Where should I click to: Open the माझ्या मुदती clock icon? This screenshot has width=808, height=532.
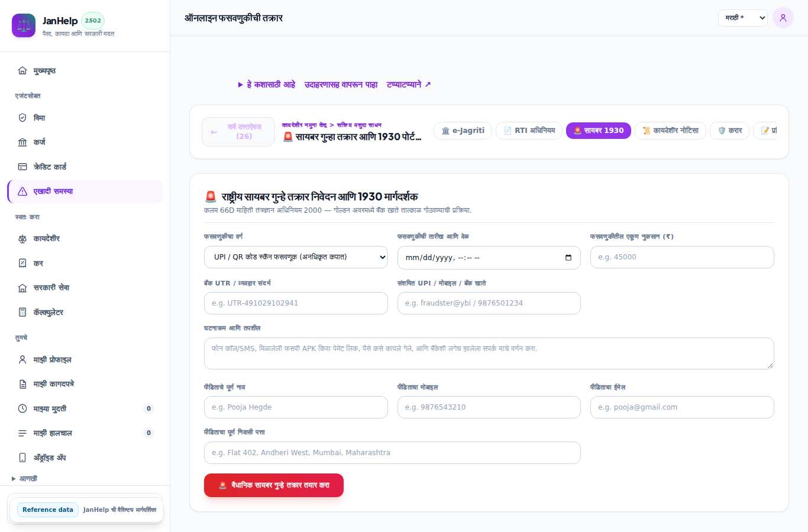[x=22, y=408]
